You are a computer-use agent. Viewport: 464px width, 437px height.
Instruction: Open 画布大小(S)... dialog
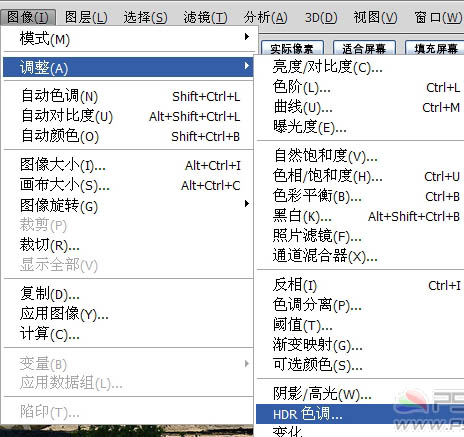tap(128, 185)
